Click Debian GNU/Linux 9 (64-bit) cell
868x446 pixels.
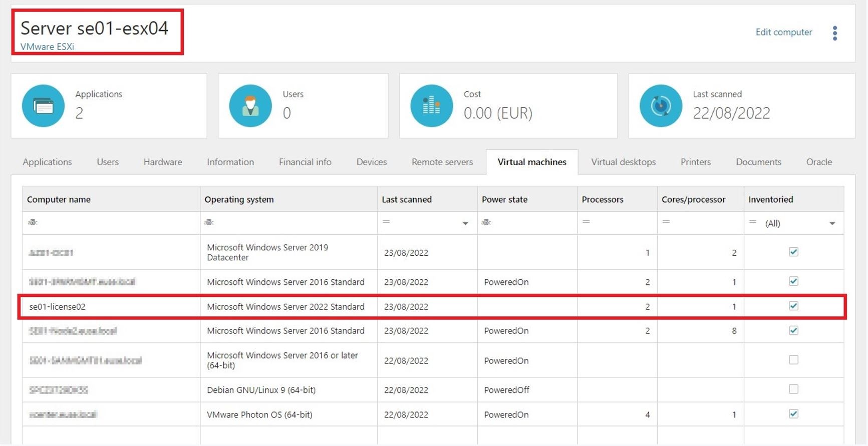point(261,390)
